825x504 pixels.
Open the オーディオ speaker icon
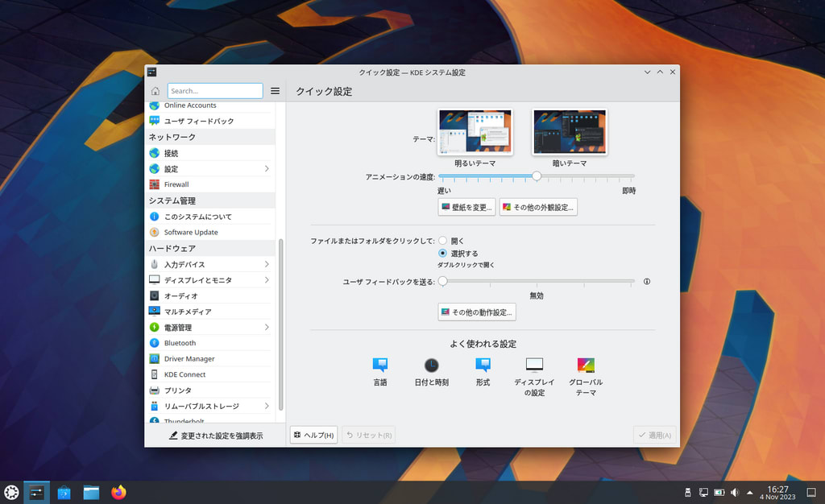[154, 296]
